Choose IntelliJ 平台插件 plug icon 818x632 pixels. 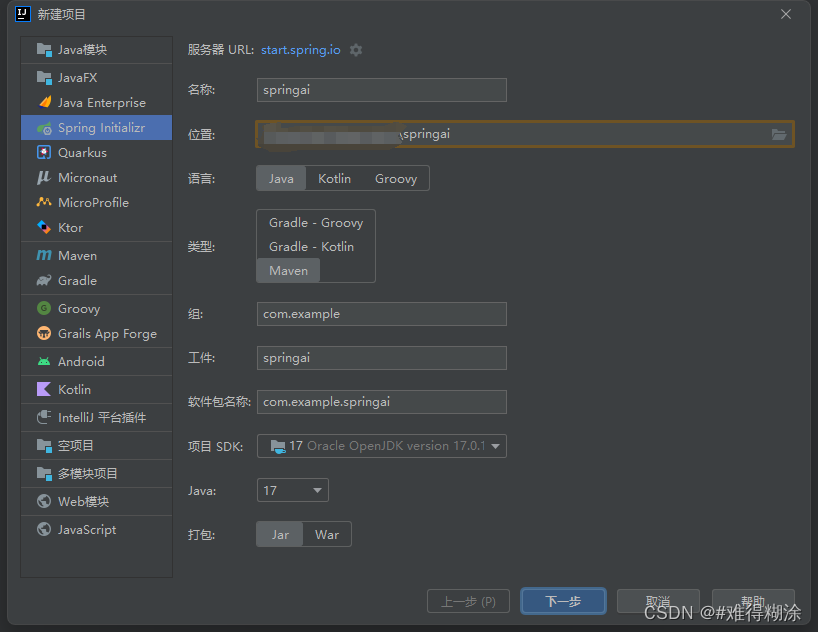pos(44,417)
